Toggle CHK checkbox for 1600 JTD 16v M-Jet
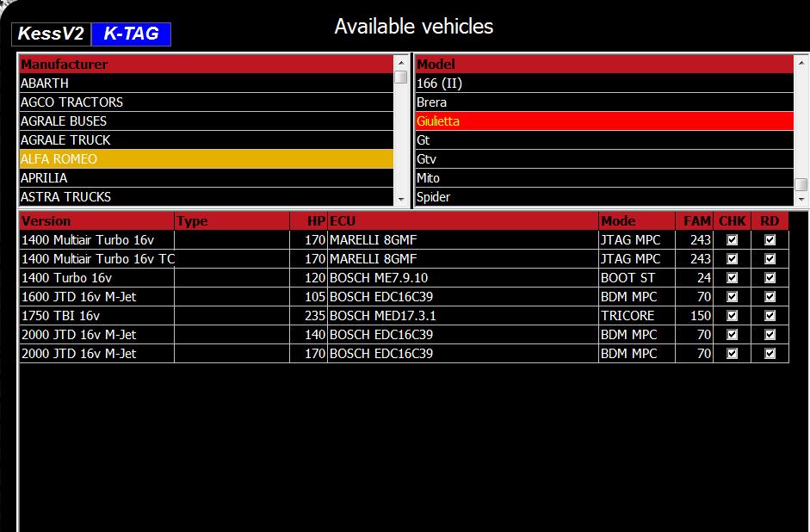This screenshot has height=532, width=810. tap(732, 296)
